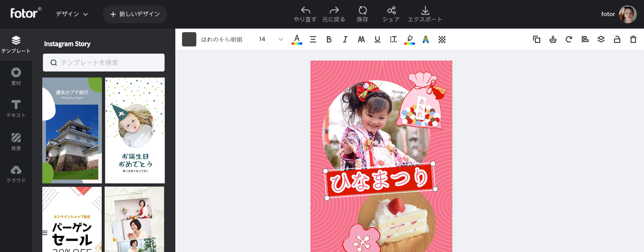Open the はれのそら明朝 font selector
Image resolution: width=644 pixels, height=252 pixels.
tap(222, 39)
